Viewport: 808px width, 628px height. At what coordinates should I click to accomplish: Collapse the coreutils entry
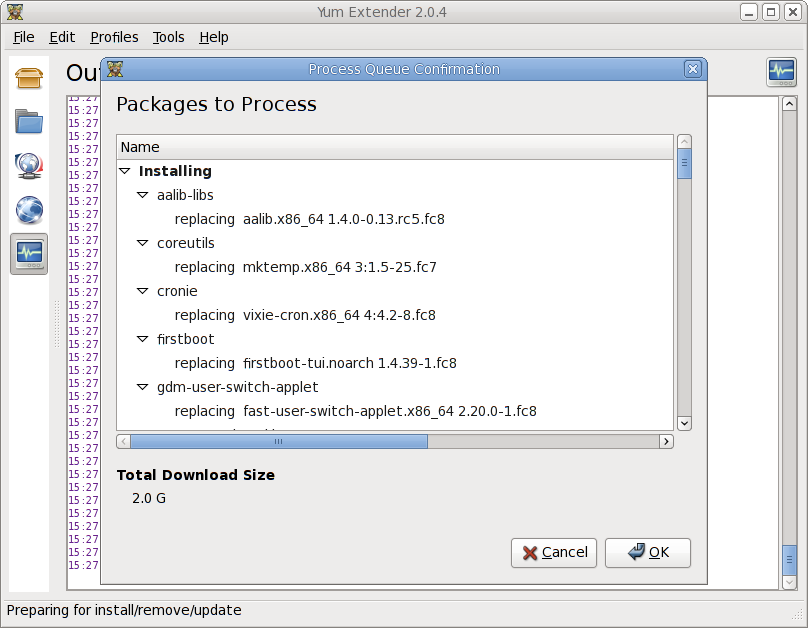coord(142,243)
